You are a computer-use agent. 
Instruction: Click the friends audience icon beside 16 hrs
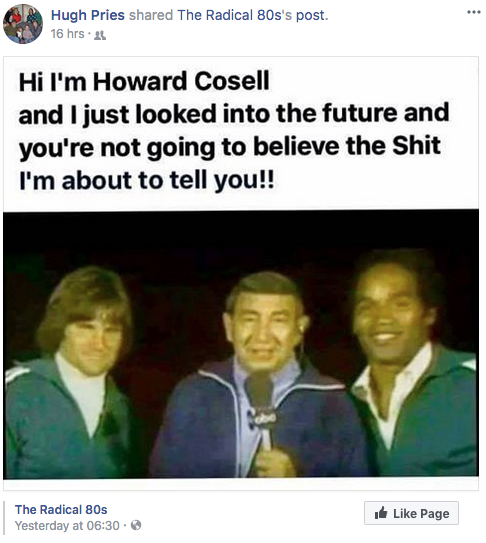(x=100, y=35)
